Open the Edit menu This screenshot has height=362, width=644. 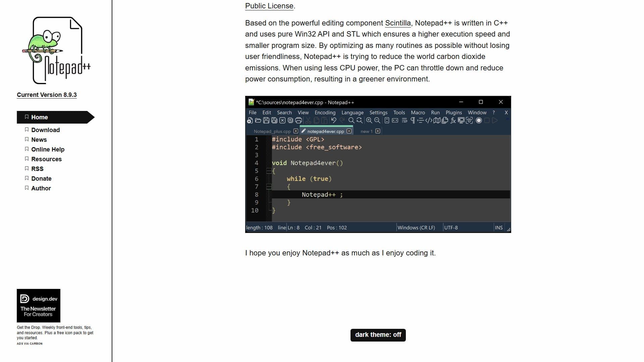[267, 113]
